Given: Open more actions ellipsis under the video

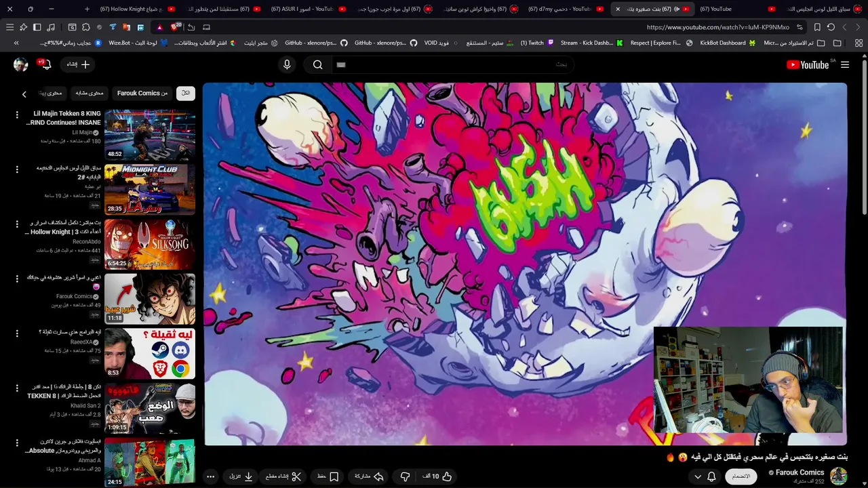Looking at the screenshot, I should pos(210,476).
